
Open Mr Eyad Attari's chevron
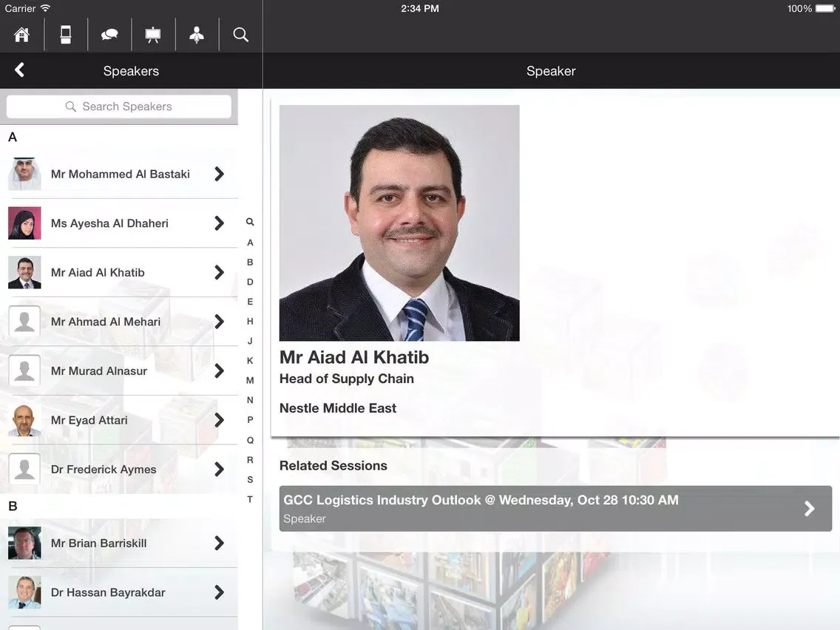coord(219,420)
